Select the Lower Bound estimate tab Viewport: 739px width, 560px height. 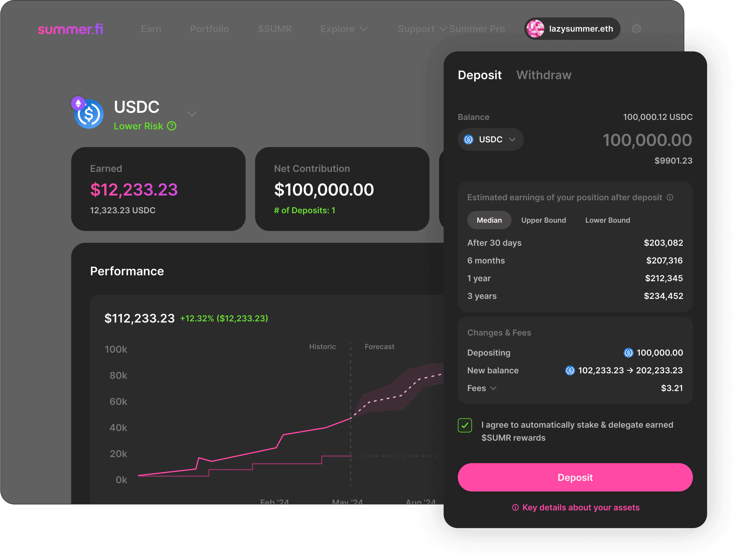(x=607, y=220)
